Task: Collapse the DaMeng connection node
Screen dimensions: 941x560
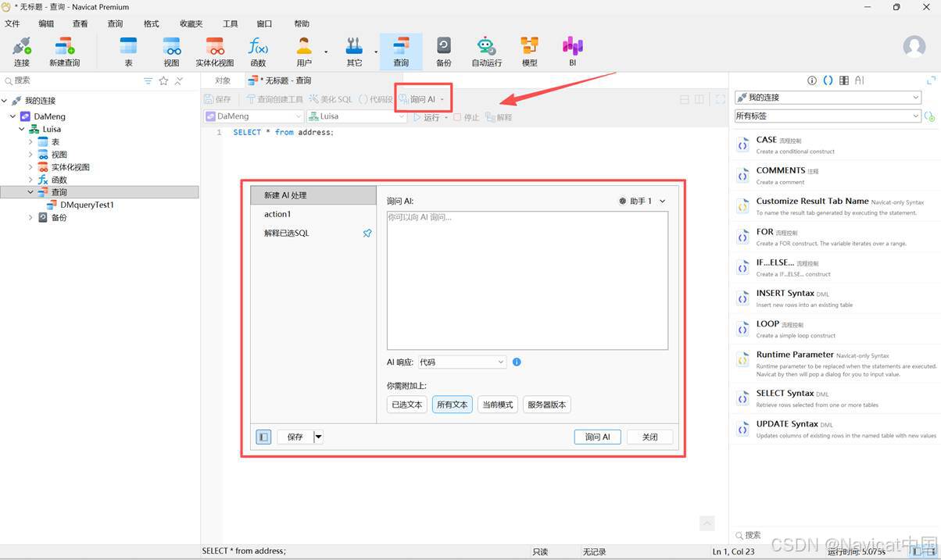Action: 13,116
